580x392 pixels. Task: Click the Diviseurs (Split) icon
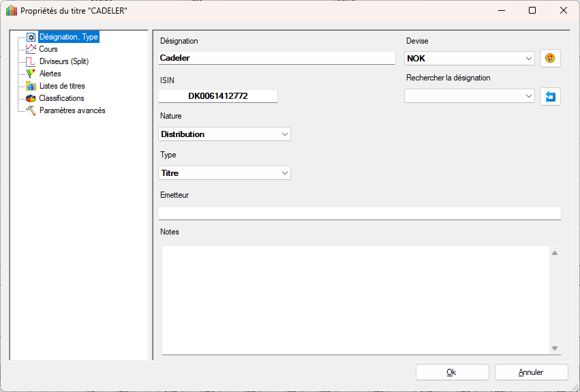[x=31, y=61]
